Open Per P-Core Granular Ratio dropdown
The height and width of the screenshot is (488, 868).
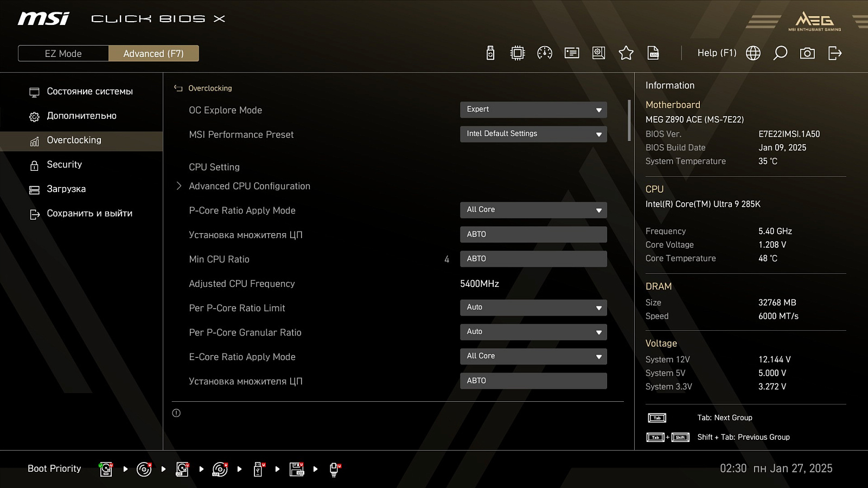[x=533, y=332]
